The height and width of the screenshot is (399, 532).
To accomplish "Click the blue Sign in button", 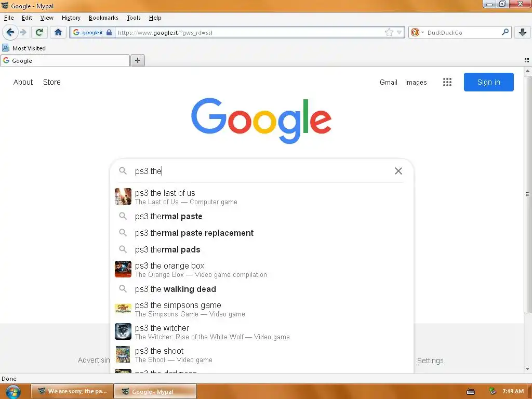I will 488,82.
